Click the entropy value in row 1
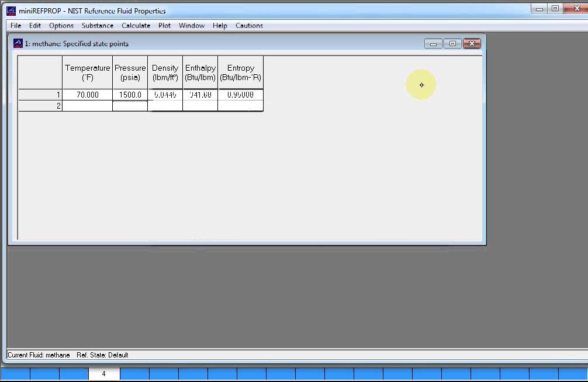Screen dimensions: 588x382 pos(240,95)
